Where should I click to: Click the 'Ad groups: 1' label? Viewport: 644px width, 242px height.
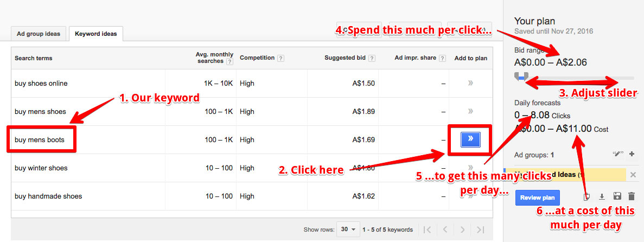point(534,155)
